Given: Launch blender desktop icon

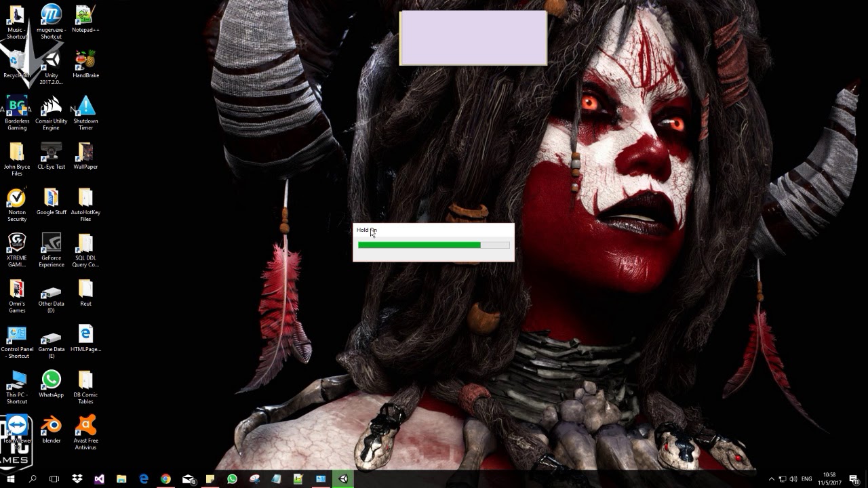Looking at the screenshot, I should pyautogui.click(x=51, y=430).
